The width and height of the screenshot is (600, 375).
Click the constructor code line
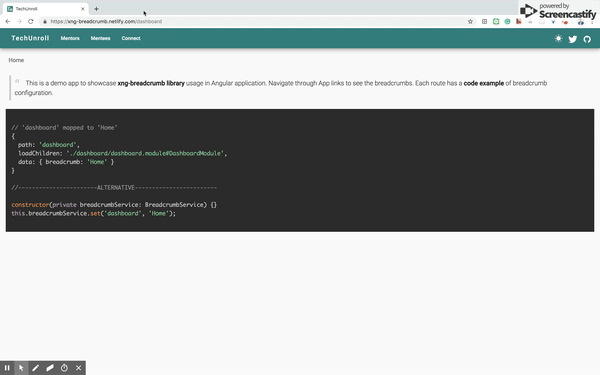pyautogui.click(x=114, y=205)
